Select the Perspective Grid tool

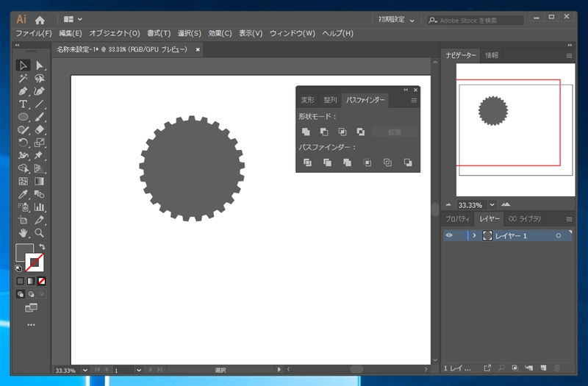click(x=39, y=168)
